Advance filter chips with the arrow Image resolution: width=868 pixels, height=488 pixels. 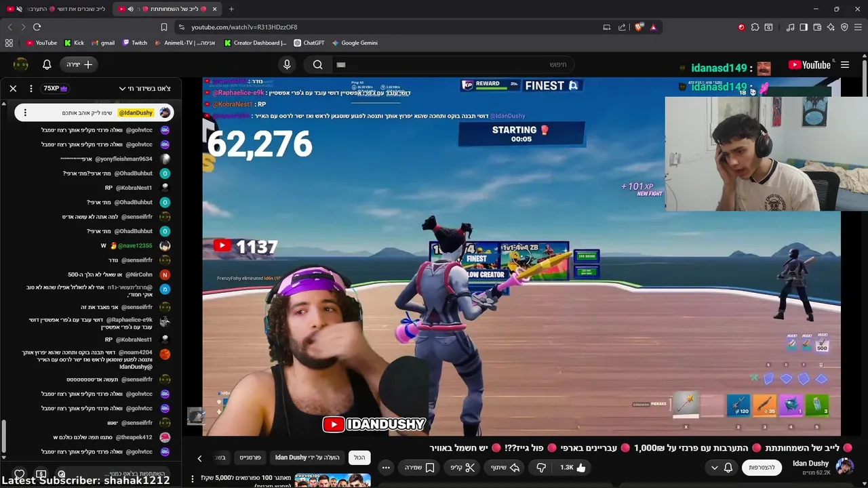click(x=199, y=459)
